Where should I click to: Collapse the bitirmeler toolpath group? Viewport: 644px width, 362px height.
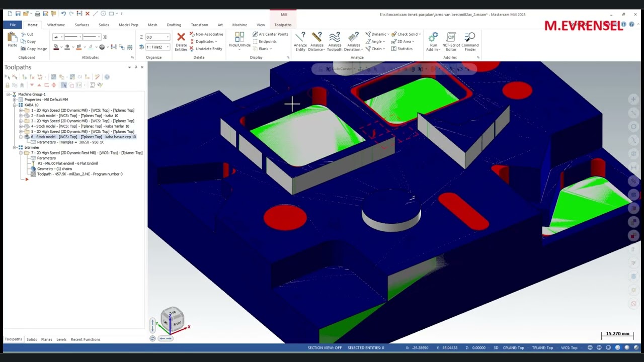15,147
